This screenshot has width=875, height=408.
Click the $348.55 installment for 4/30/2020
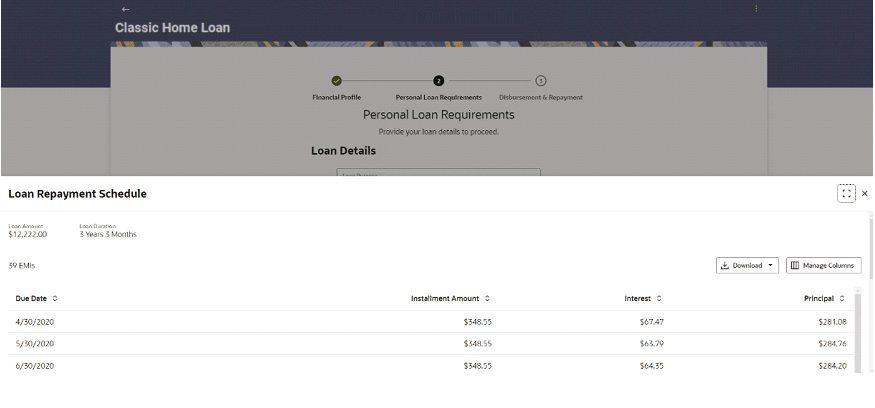pos(478,322)
